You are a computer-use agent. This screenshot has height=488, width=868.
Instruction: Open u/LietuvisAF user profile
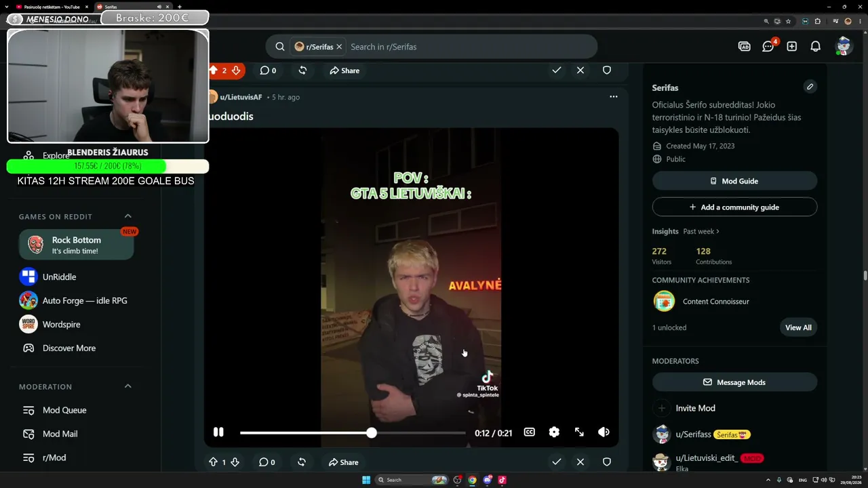[241, 97]
